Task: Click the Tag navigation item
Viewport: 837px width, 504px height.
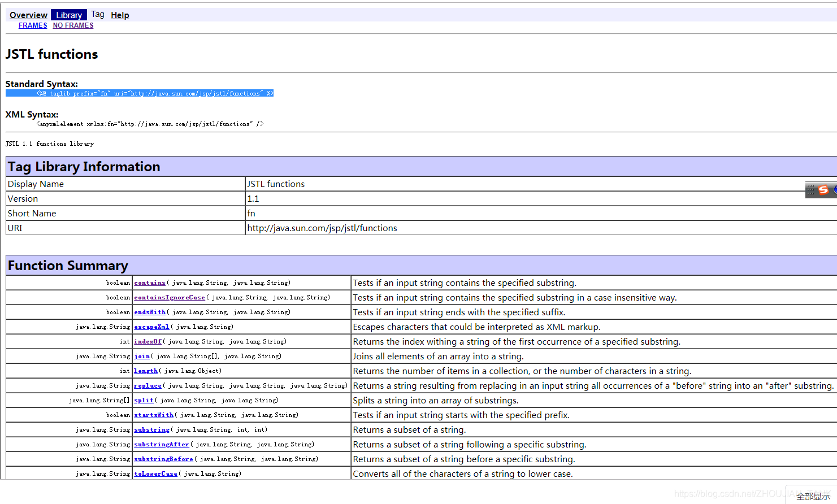Action: click(98, 15)
